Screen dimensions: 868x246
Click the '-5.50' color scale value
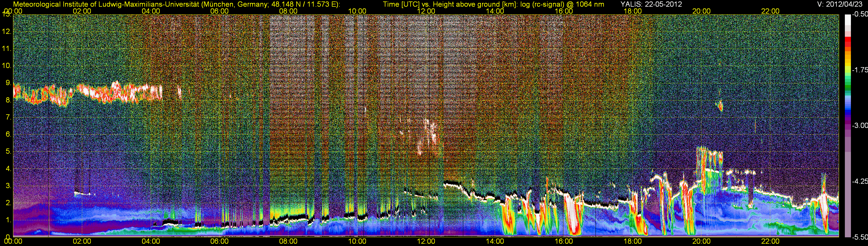[x=860, y=237]
